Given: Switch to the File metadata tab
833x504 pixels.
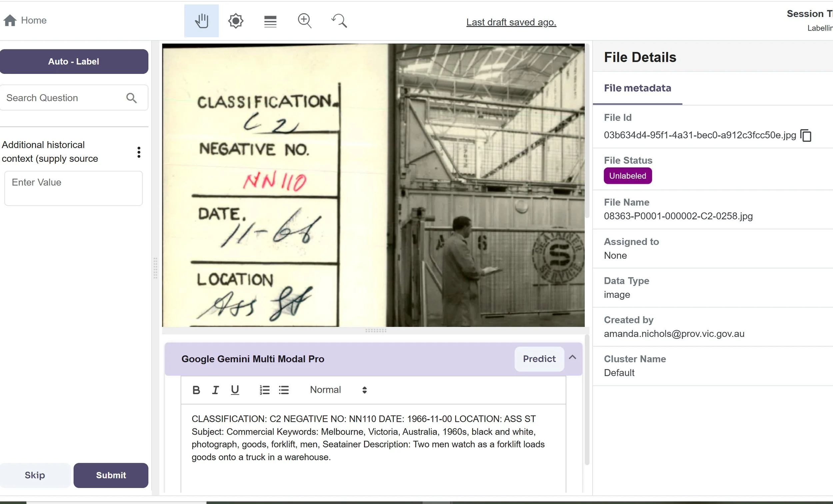Looking at the screenshot, I should tap(637, 88).
